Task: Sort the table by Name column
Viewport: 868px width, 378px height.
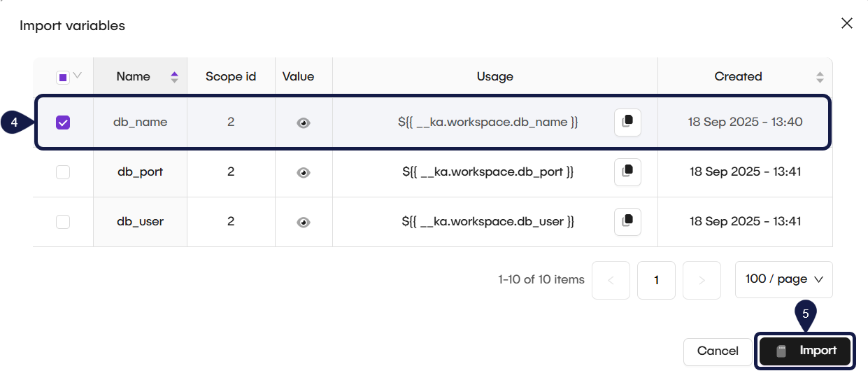Action: point(174,77)
